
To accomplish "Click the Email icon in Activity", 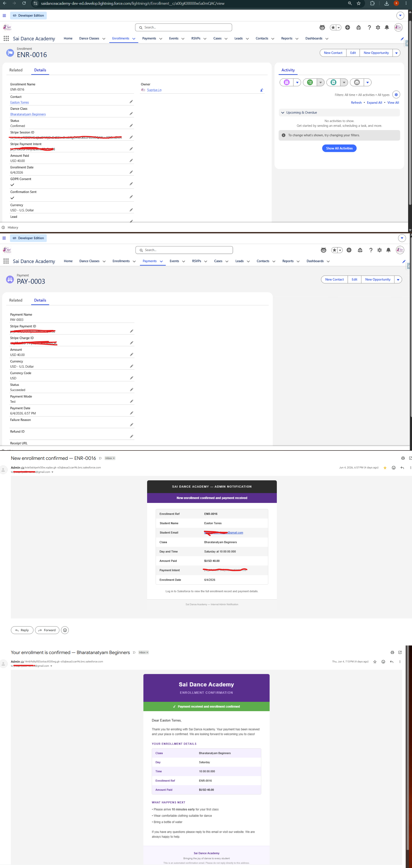I will pos(357,82).
